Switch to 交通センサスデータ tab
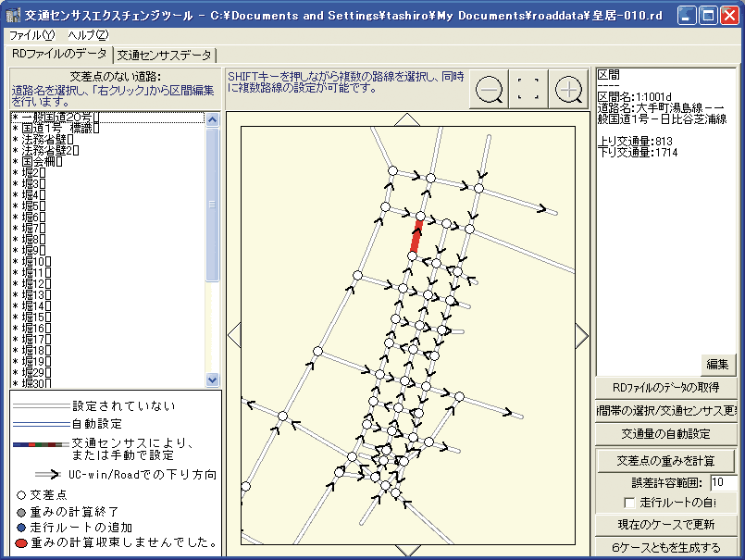 point(165,56)
